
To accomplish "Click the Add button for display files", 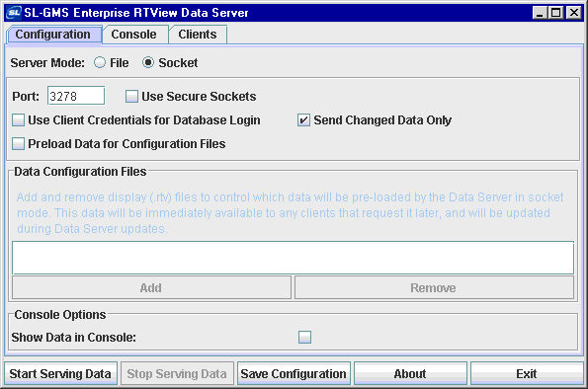I will 151,288.
